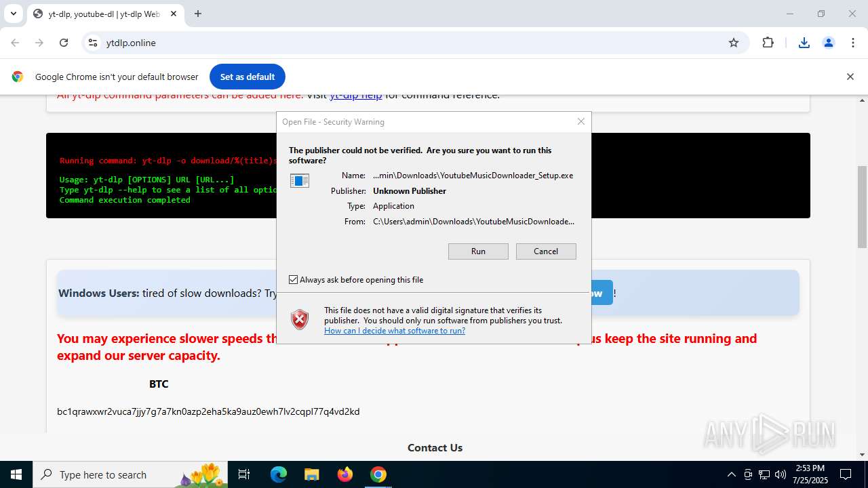Launch Microsoft Edge from taskbar
Image resolution: width=868 pixels, height=488 pixels.
coord(279,474)
